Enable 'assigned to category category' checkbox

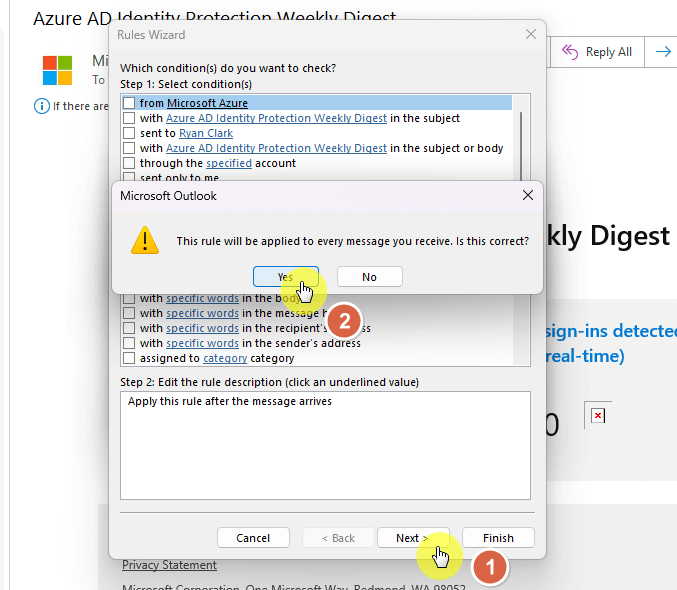click(x=129, y=358)
